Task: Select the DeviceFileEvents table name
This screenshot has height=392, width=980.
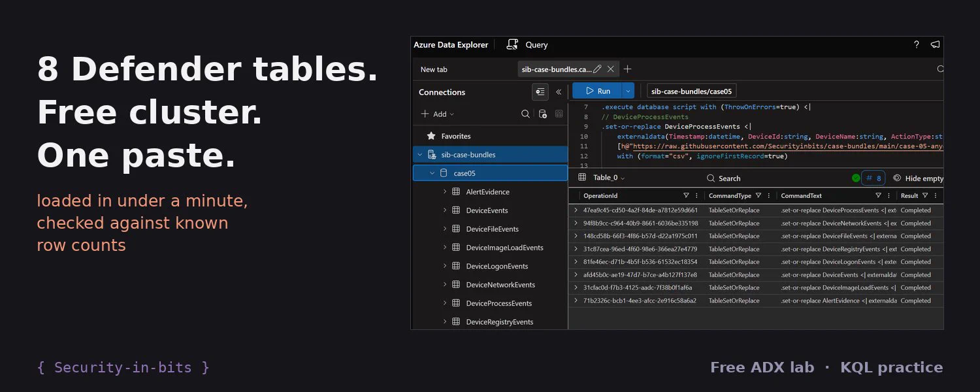Action: click(x=492, y=229)
